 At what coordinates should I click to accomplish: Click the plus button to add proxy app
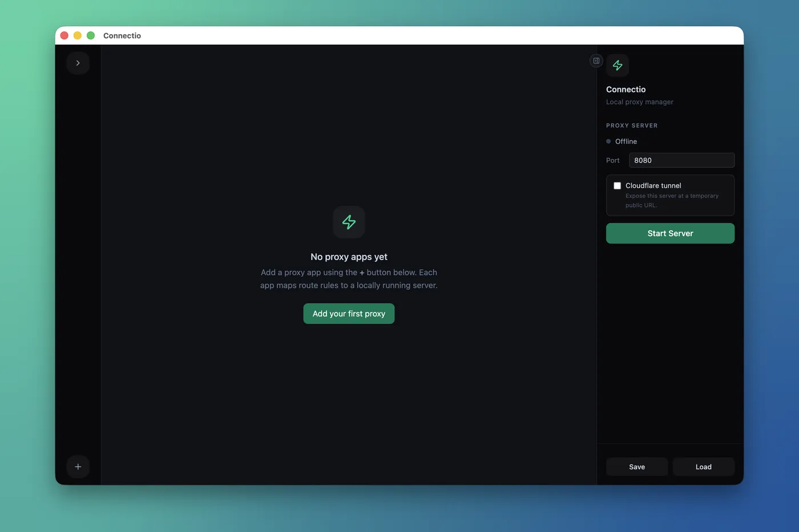[x=78, y=466]
